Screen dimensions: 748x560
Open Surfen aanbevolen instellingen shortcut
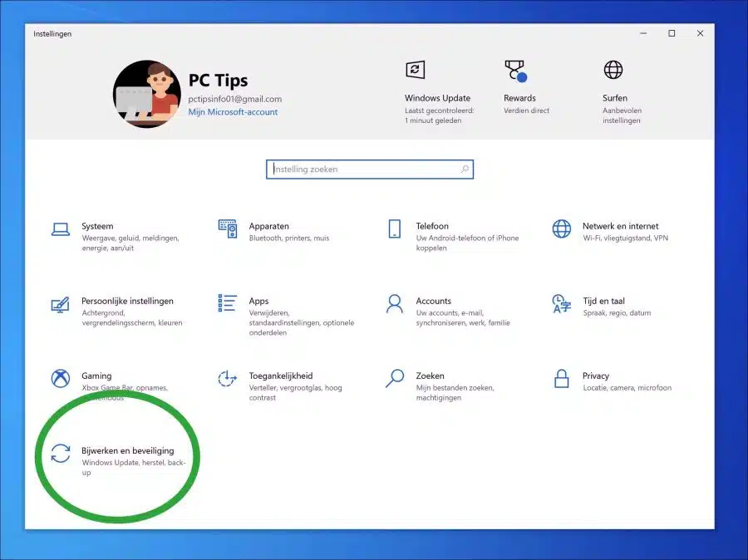coord(622,93)
